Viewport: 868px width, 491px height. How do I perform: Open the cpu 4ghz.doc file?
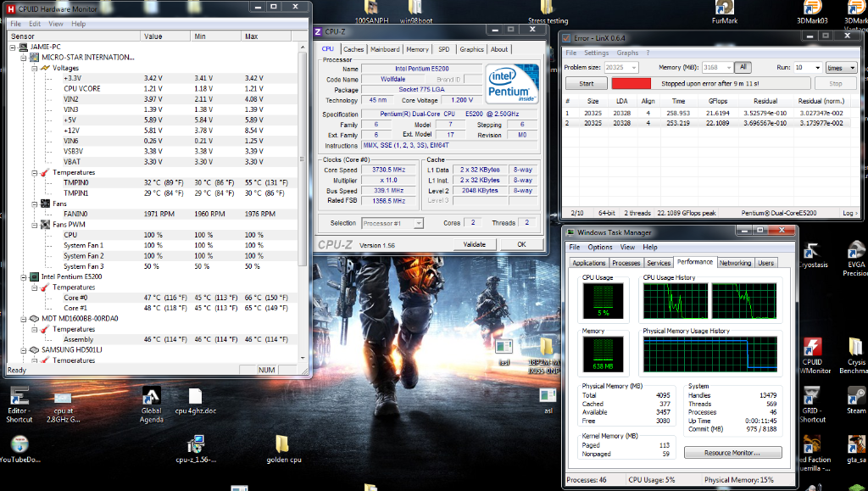point(196,401)
